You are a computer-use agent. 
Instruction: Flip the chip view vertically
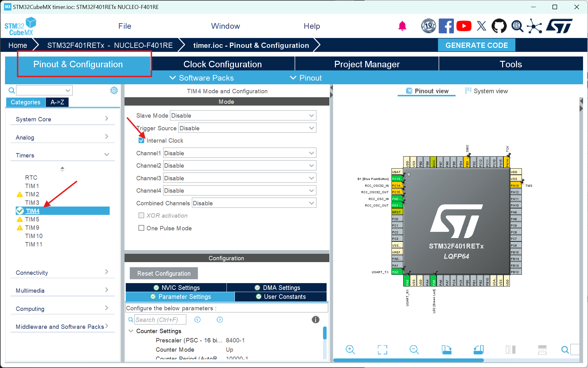542,349
